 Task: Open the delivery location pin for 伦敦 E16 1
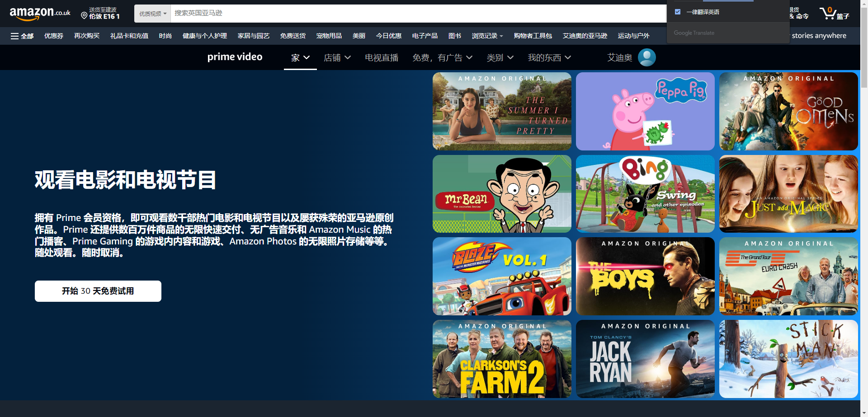100,13
